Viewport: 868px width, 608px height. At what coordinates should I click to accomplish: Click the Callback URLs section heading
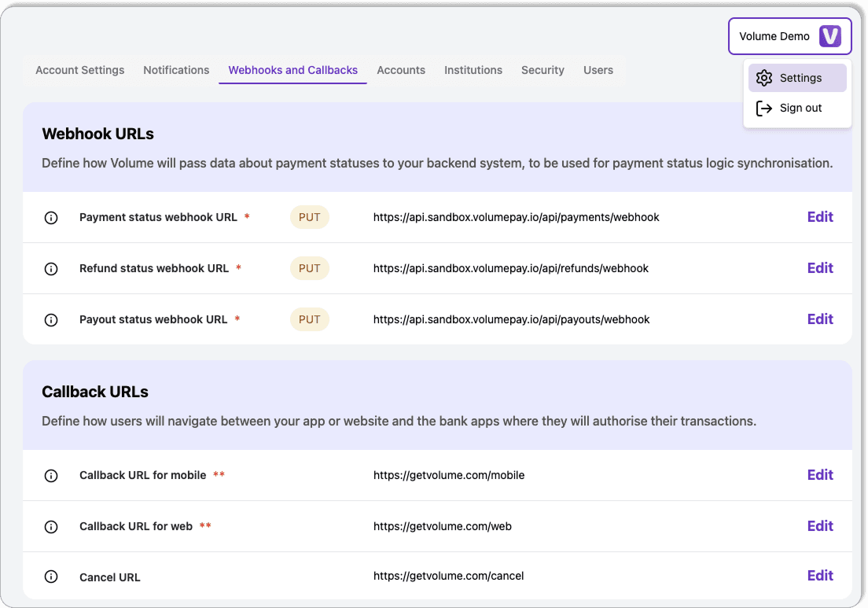pyautogui.click(x=95, y=392)
